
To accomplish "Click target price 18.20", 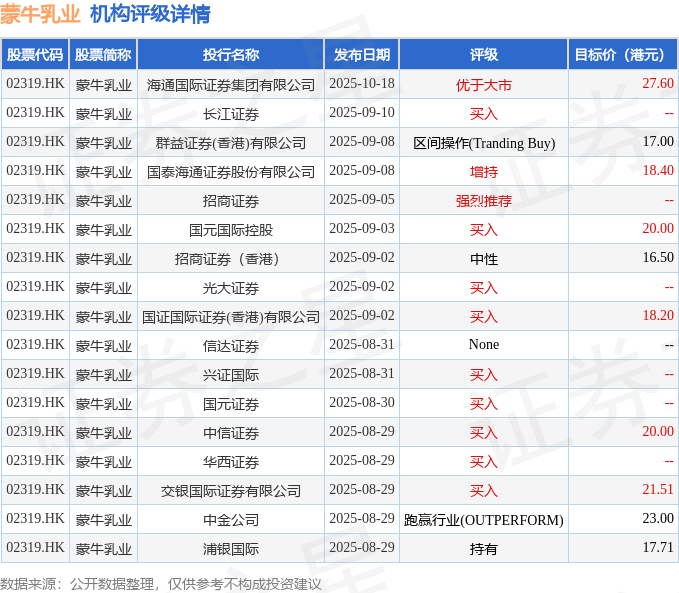I will pos(658,315).
